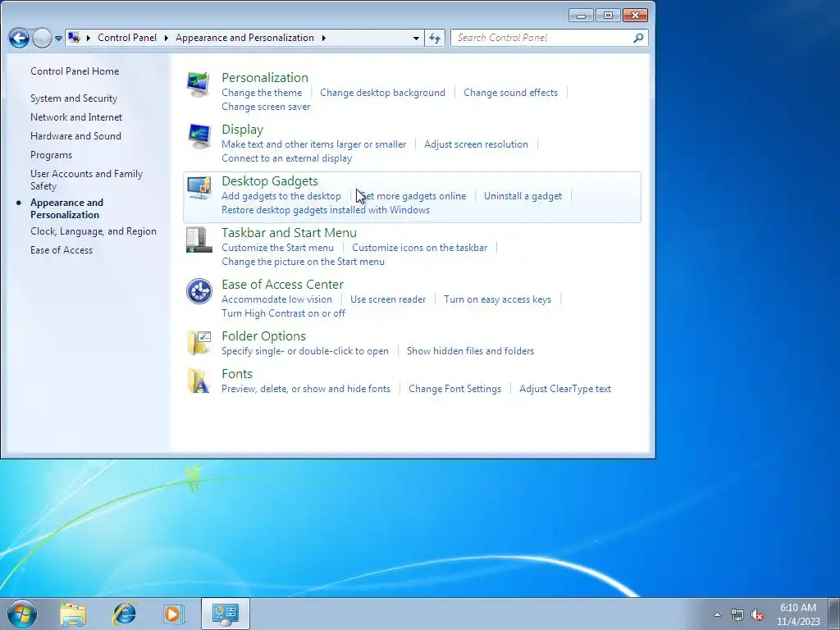Click Customize the Start menu link
The image size is (840, 630).
pos(277,248)
